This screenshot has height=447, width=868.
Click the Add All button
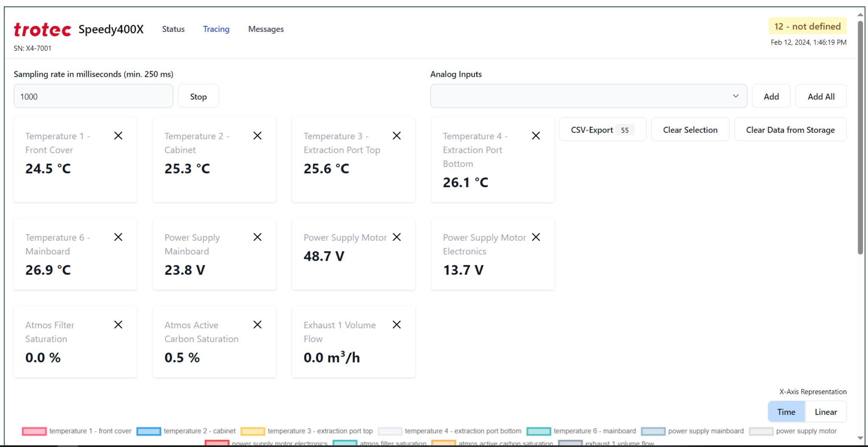click(x=820, y=97)
